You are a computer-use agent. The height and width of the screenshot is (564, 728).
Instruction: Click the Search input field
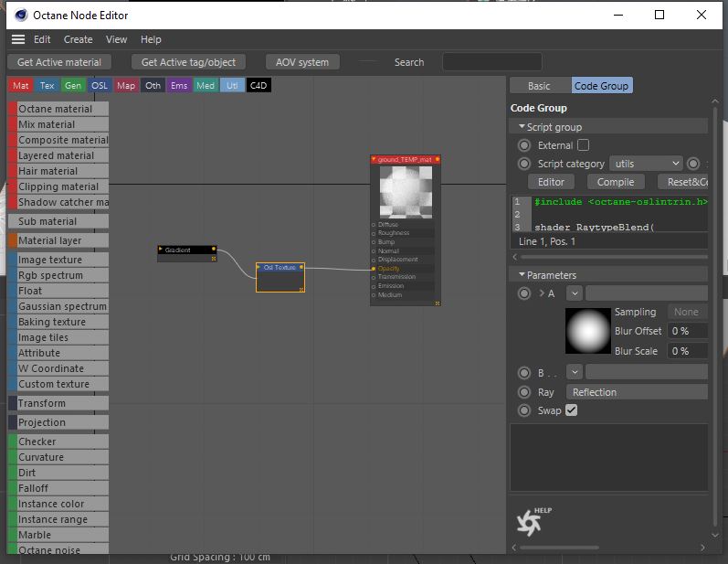click(x=492, y=62)
